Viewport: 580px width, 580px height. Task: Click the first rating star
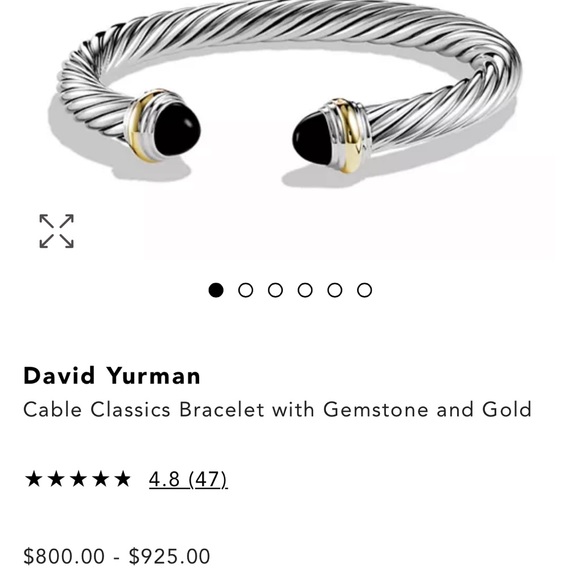[33, 479]
